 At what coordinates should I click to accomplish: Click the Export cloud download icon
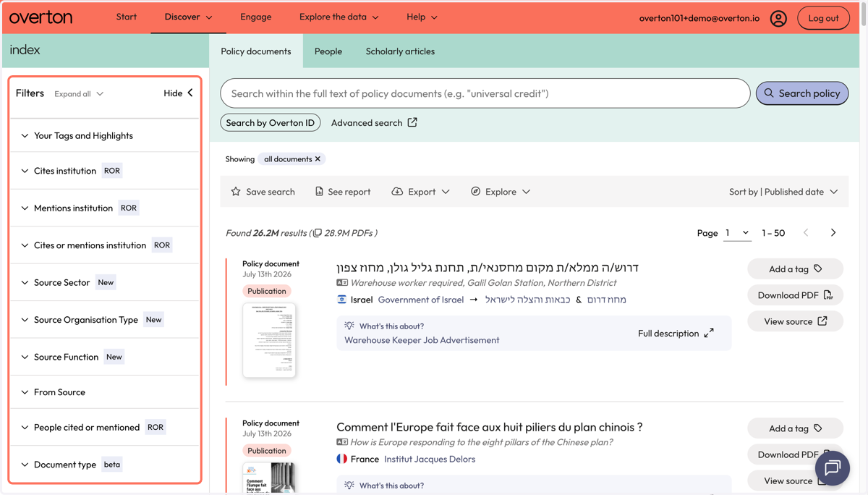[x=397, y=192]
